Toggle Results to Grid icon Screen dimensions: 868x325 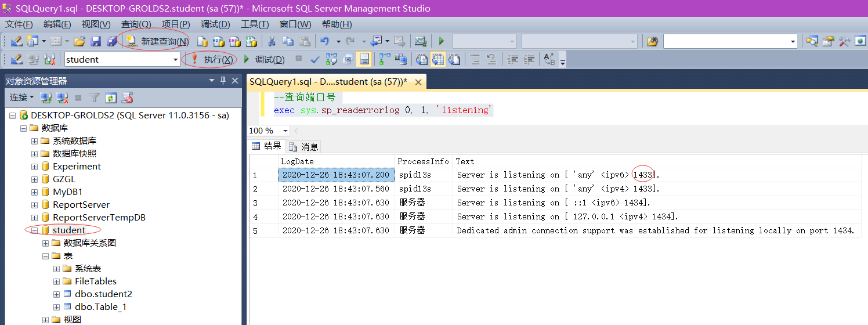438,59
